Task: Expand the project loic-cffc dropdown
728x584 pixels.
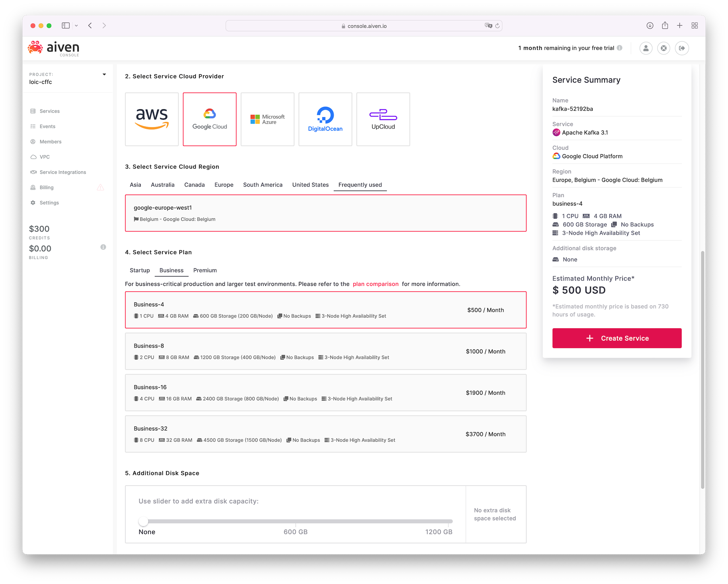Action: coord(104,75)
